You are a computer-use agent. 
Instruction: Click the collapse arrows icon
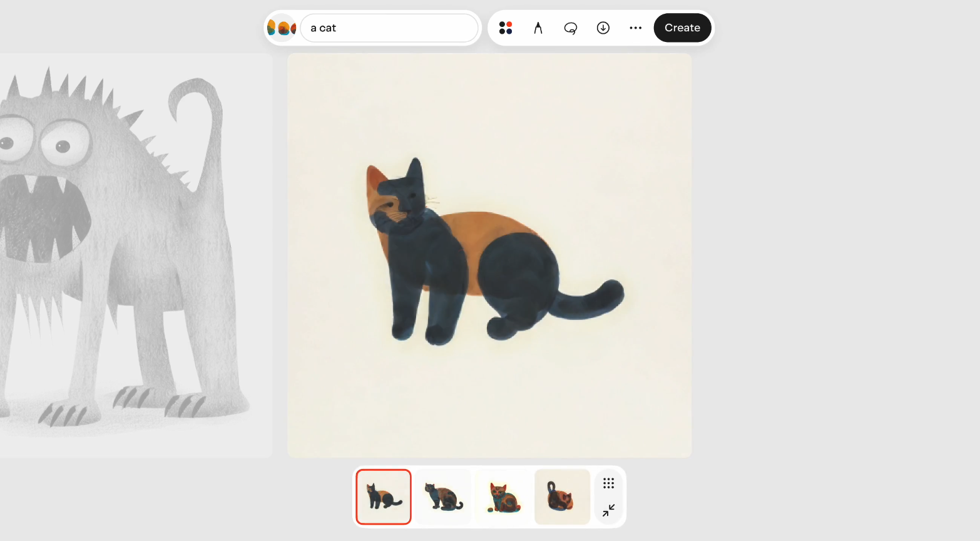(609, 510)
